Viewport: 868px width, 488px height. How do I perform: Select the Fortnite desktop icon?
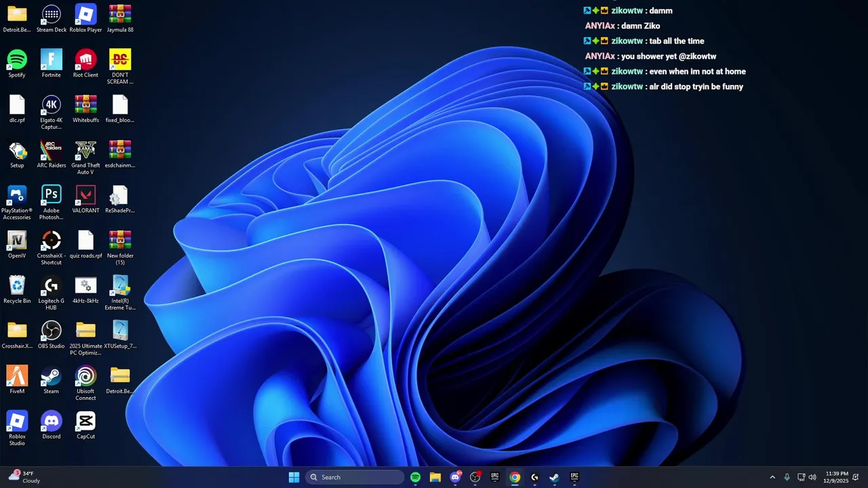[52, 64]
